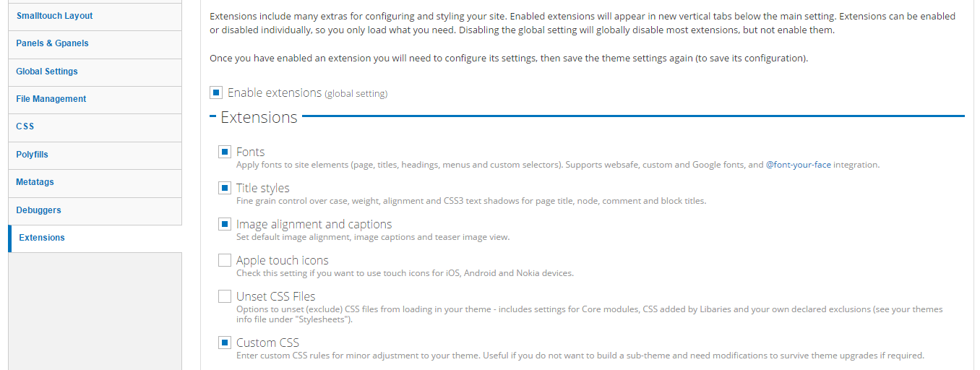Uncheck Image alignment and captions
Image resolution: width=980 pixels, height=370 pixels.
pos(225,224)
